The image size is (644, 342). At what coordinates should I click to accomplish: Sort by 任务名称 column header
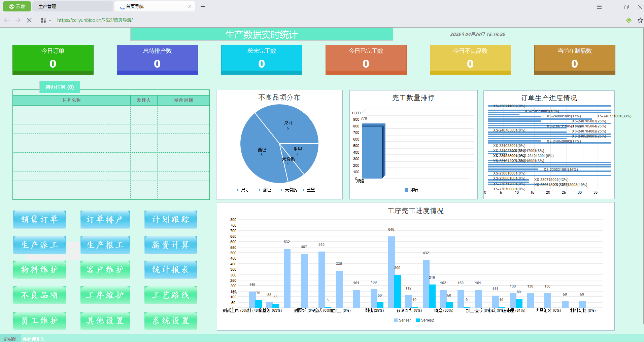pyautogui.click(x=71, y=100)
